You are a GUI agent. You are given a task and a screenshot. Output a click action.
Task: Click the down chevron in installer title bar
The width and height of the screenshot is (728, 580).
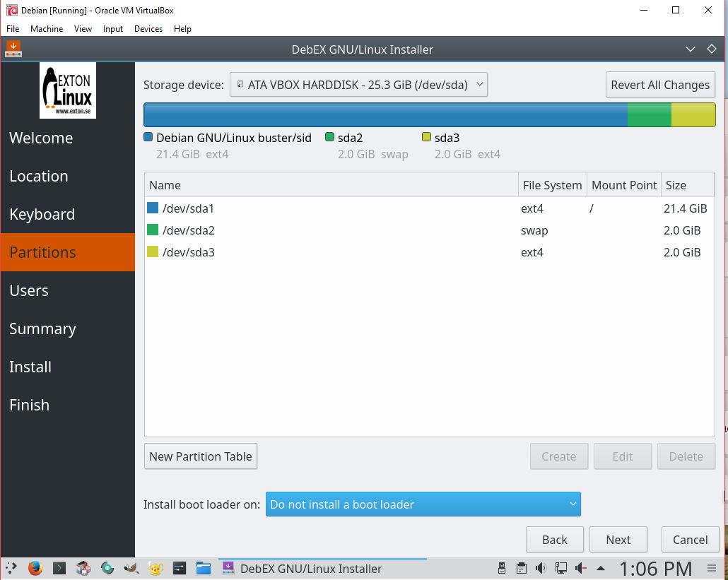pos(691,49)
